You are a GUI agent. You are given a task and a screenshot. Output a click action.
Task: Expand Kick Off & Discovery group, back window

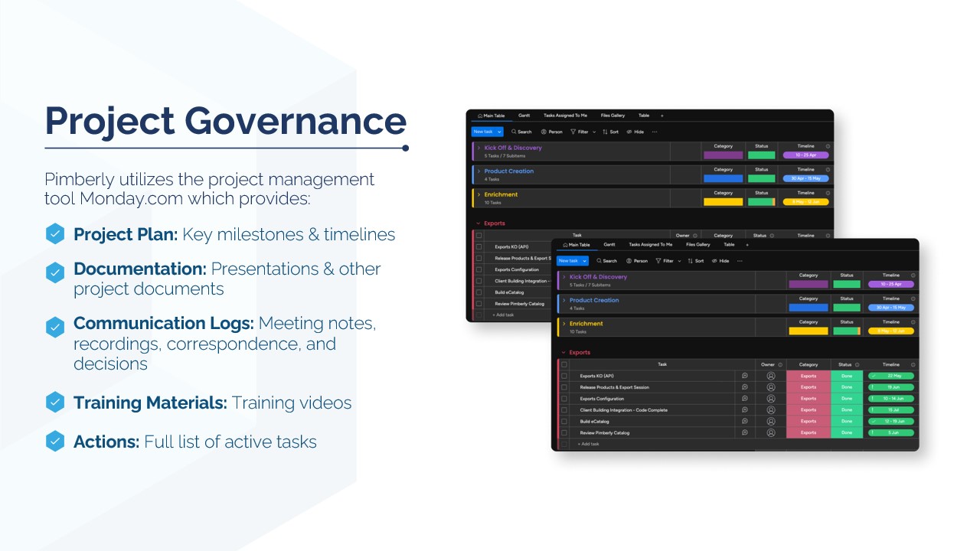(x=479, y=148)
